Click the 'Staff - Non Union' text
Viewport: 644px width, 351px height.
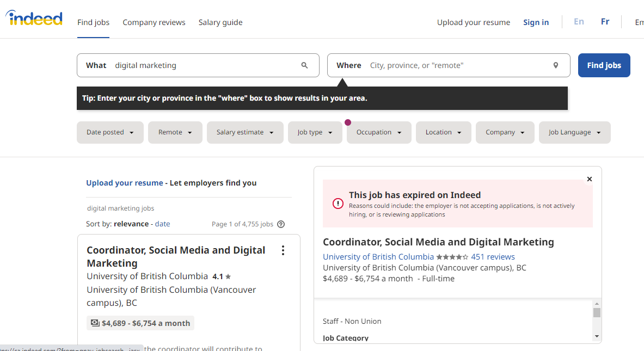point(352,321)
